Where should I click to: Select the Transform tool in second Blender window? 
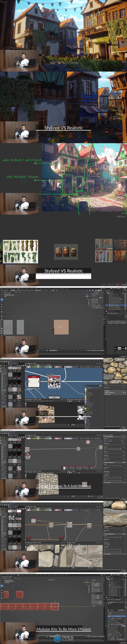click(x=2, y=593)
